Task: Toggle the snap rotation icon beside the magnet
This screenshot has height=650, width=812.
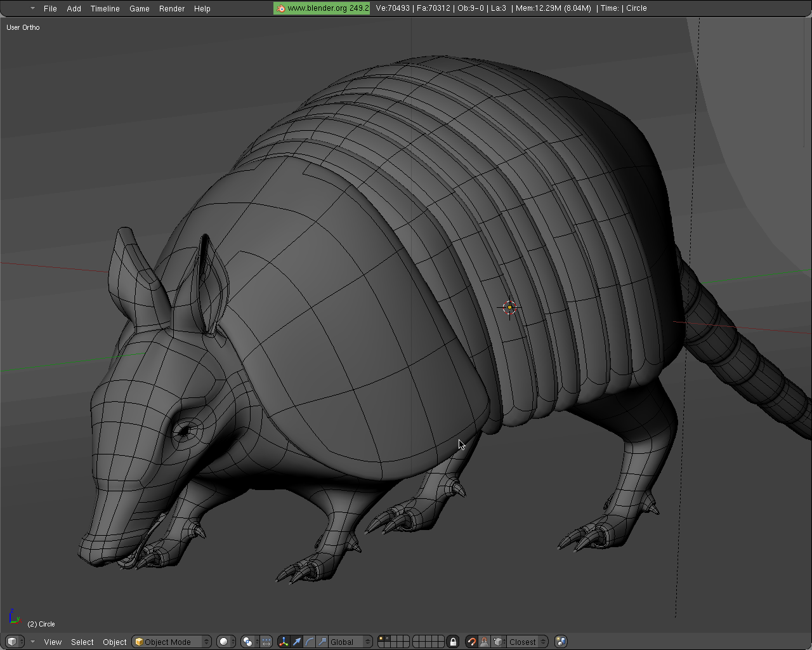Action: pos(484,642)
